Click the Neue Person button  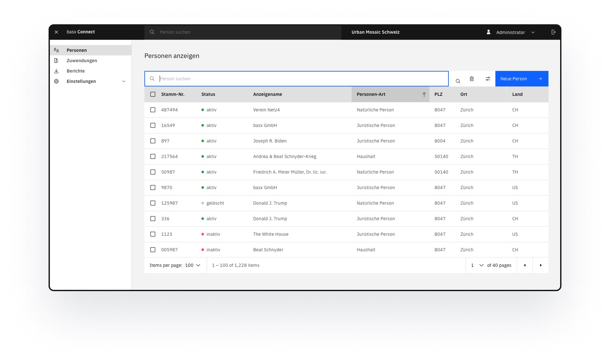[521, 79]
